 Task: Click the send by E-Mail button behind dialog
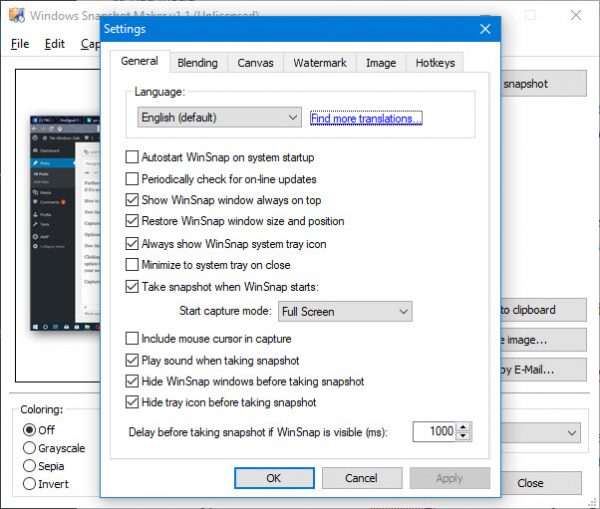point(543,370)
